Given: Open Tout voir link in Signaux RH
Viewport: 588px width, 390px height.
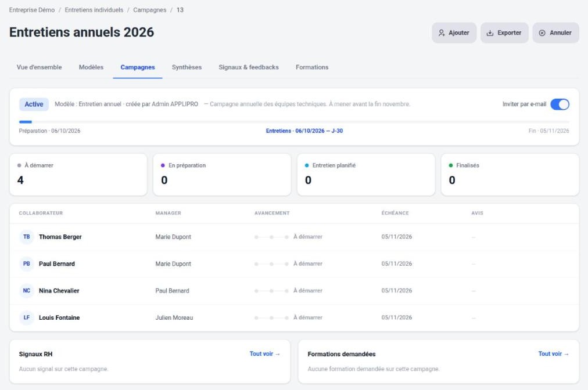Looking at the screenshot, I should coord(265,353).
